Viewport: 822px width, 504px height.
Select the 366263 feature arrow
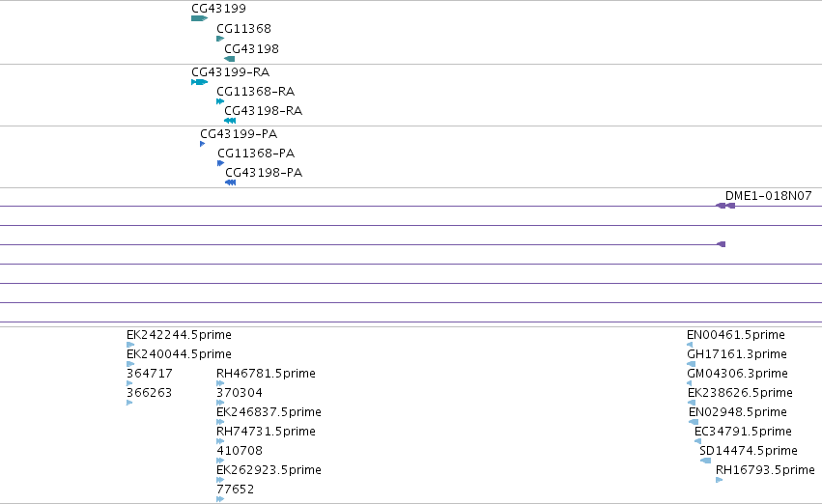[129, 403]
